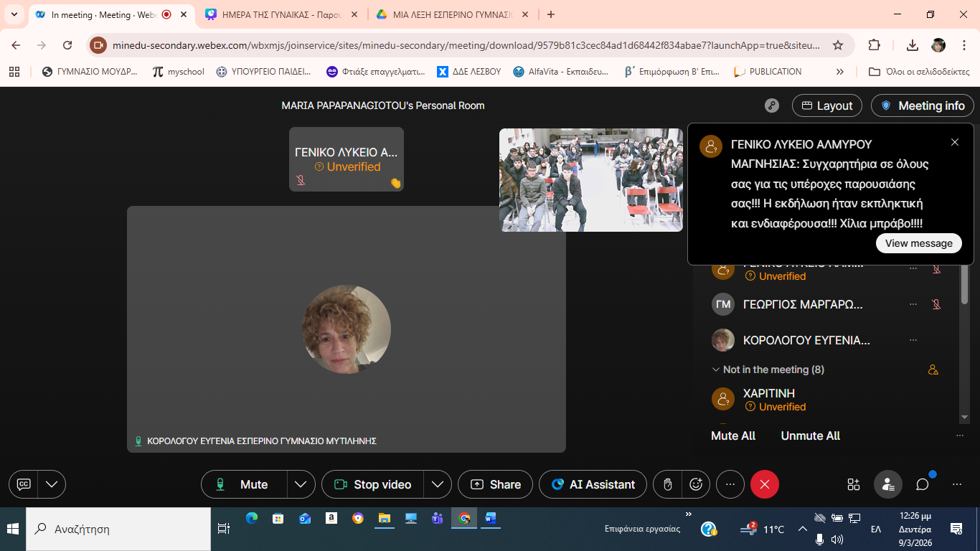The image size is (980, 551).
Task: Click the red leave meeting button
Action: pos(764,484)
